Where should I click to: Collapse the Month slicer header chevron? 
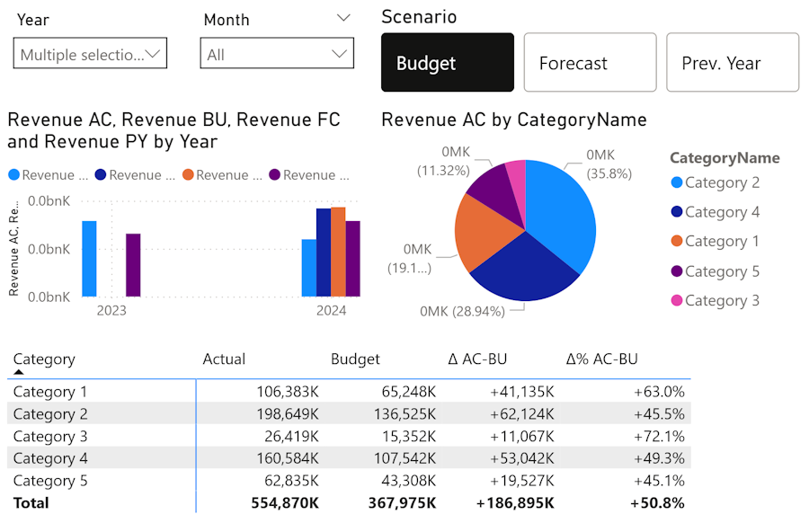point(343,19)
